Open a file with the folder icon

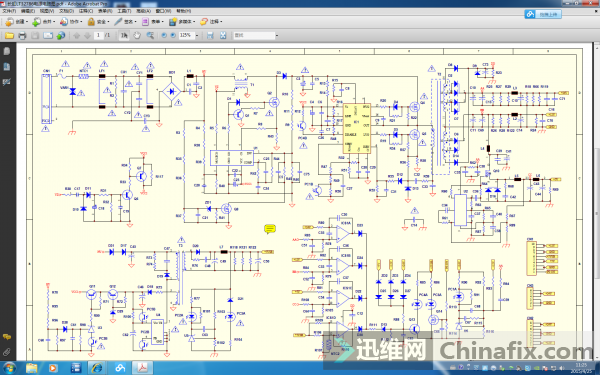coord(10,36)
